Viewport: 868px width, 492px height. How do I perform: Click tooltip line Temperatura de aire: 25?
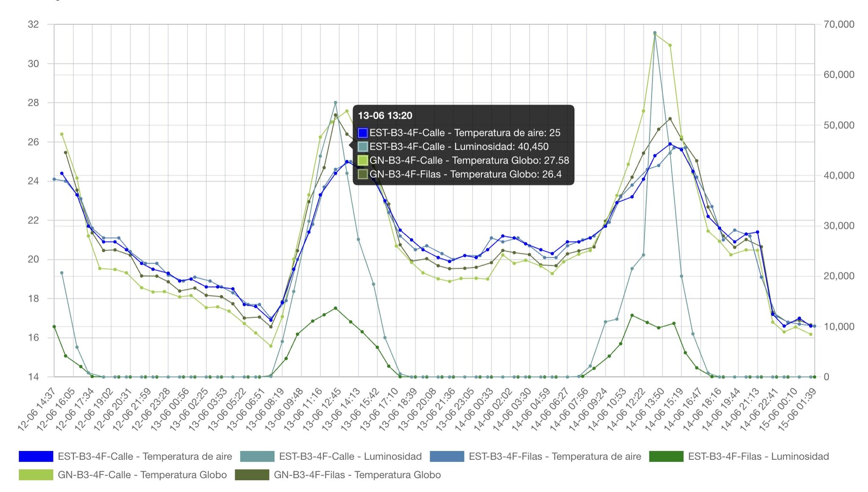pyautogui.click(x=465, y=133)
